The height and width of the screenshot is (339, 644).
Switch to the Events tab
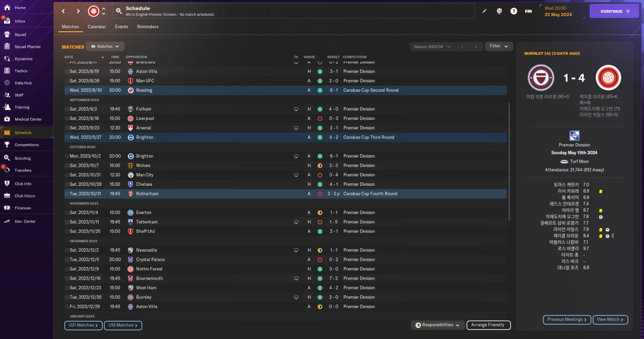(121, 27)
